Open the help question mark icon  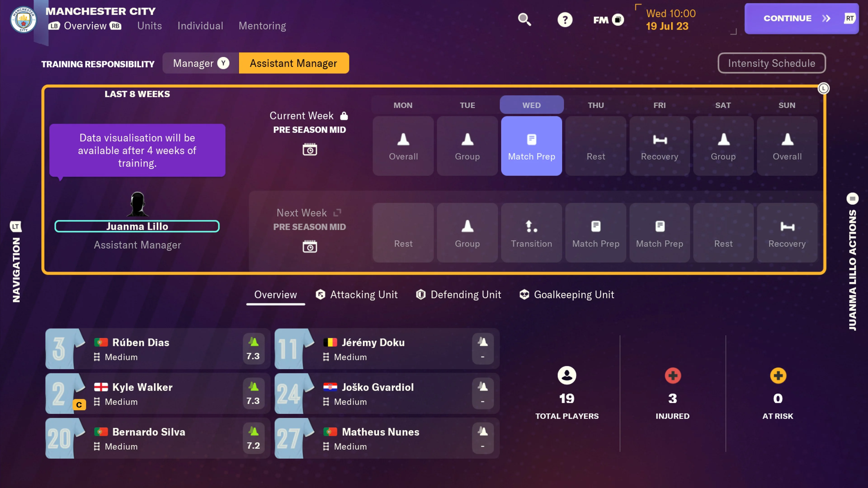(565, 19)
